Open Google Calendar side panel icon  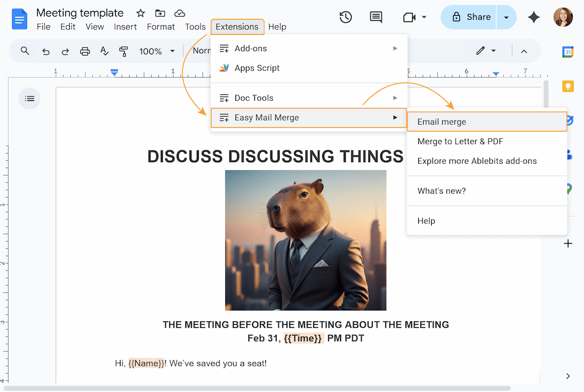567,52
